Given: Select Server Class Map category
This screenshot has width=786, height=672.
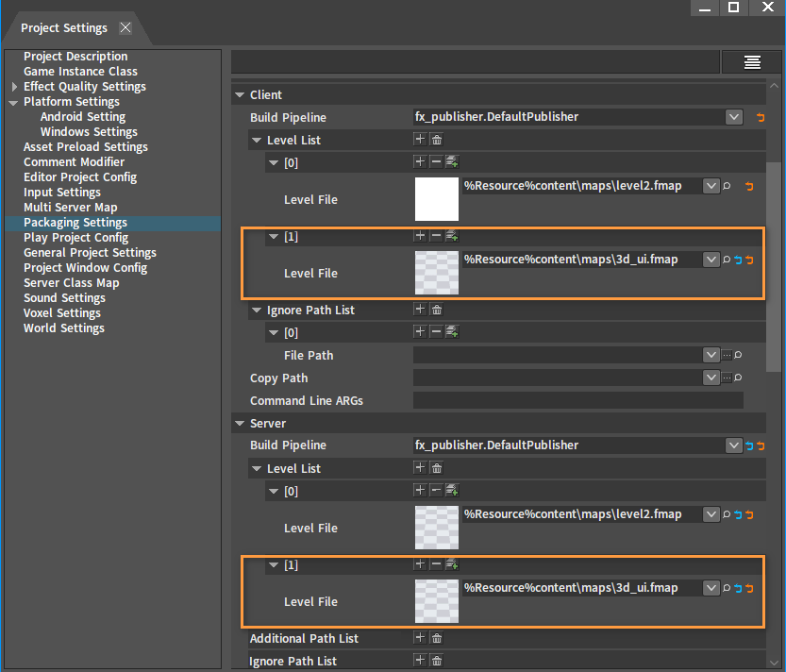Looking at the screenshot, I should coord(71,283).
